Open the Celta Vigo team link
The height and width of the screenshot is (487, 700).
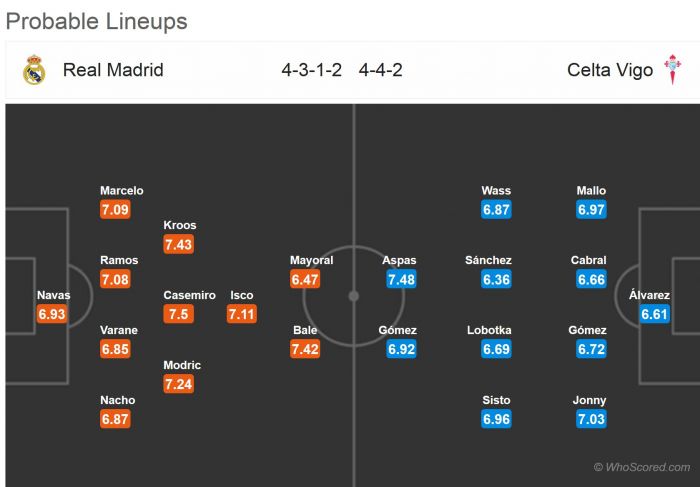pos(610,70)
